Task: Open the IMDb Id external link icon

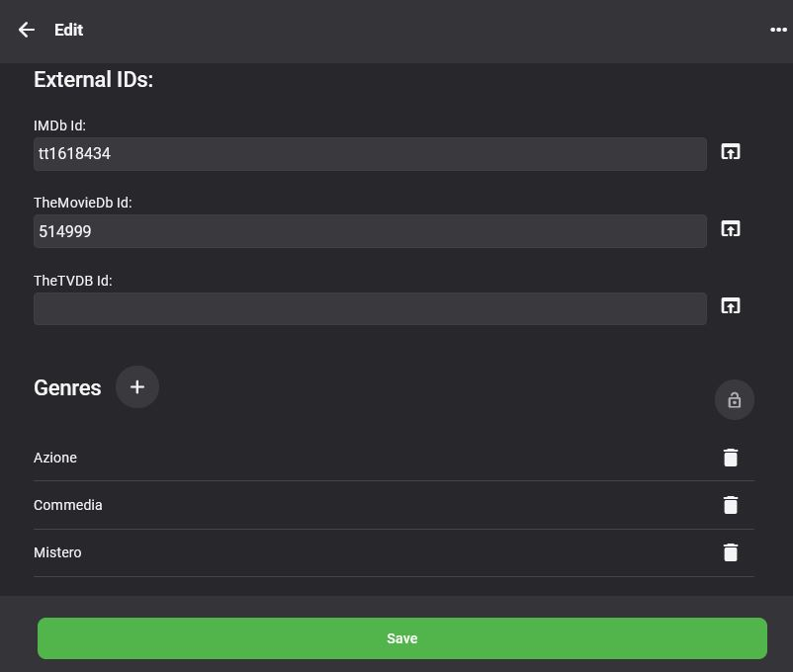Action: [730, 152]
